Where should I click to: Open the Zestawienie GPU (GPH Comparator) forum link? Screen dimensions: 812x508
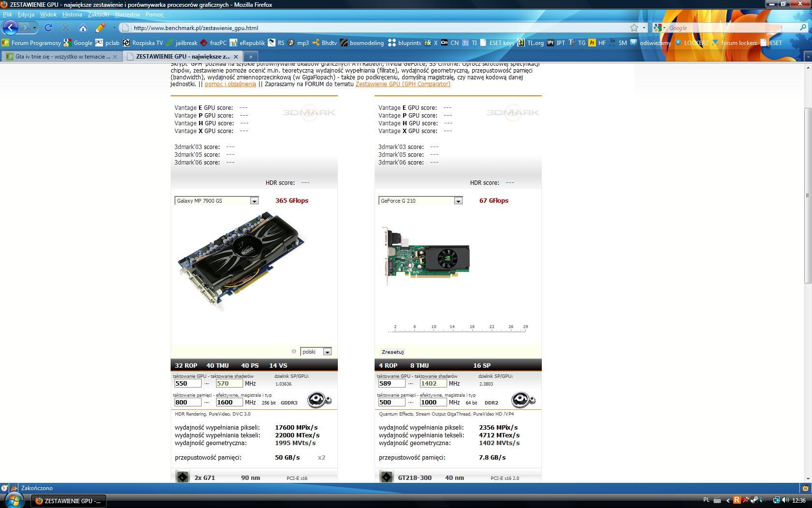[x=403, y=84]
